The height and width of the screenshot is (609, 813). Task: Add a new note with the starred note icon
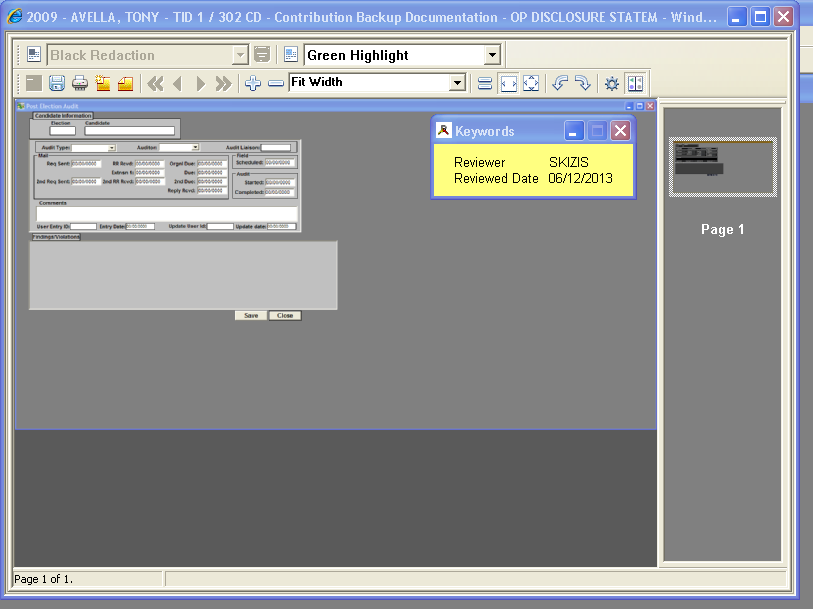click(103, 83)
